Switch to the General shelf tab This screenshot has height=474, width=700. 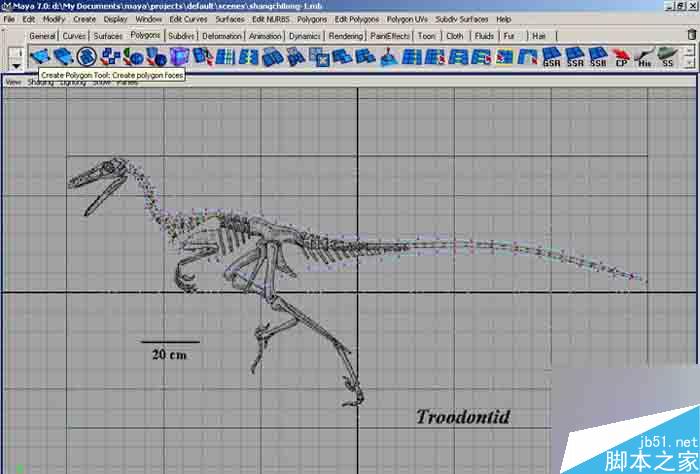42,36
